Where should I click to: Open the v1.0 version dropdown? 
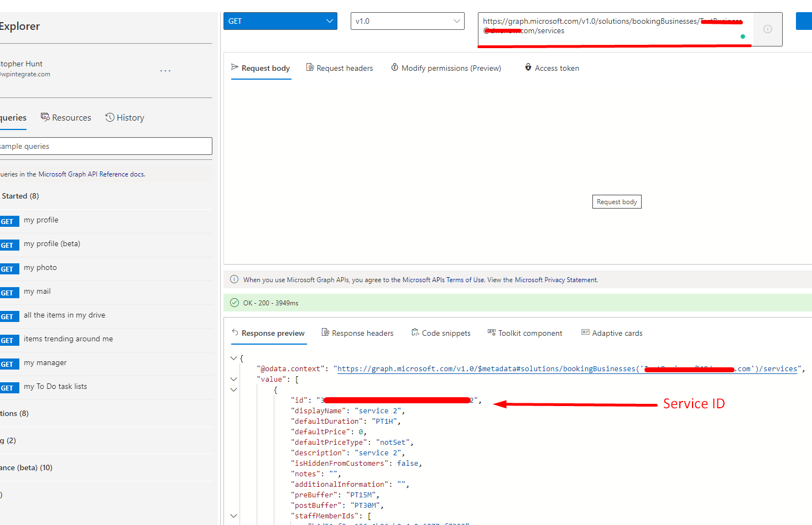pyautogui.click(x=408, y=21)
